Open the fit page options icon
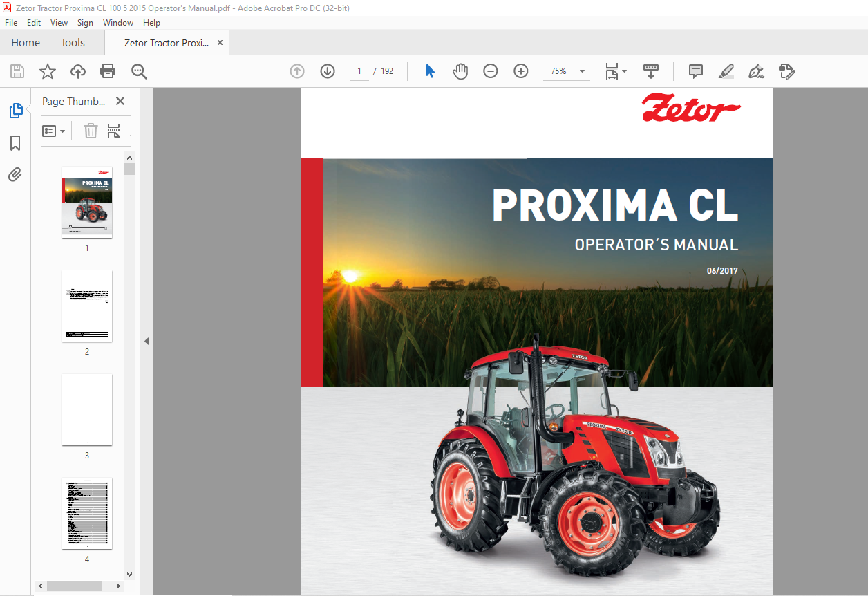868x596 pixels. coord(615,71)
